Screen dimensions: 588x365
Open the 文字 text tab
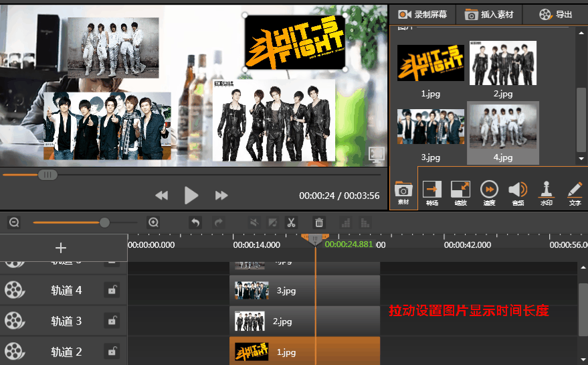click(x=575, y=193)
